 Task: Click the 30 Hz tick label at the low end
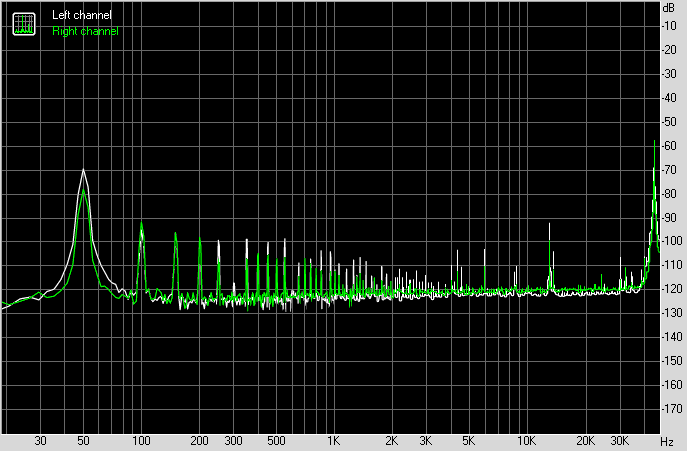pos(40,440)
